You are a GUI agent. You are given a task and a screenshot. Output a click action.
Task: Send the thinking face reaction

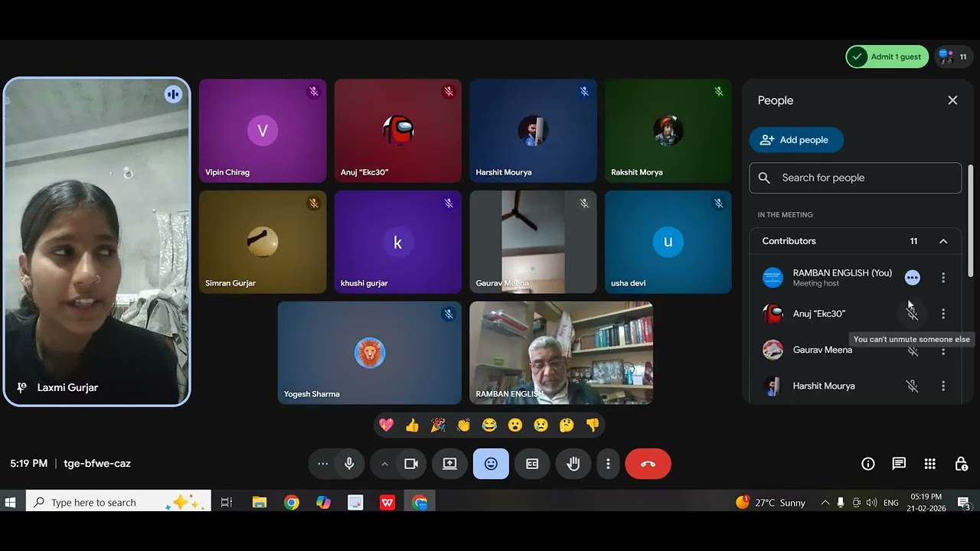click(567, 425)
